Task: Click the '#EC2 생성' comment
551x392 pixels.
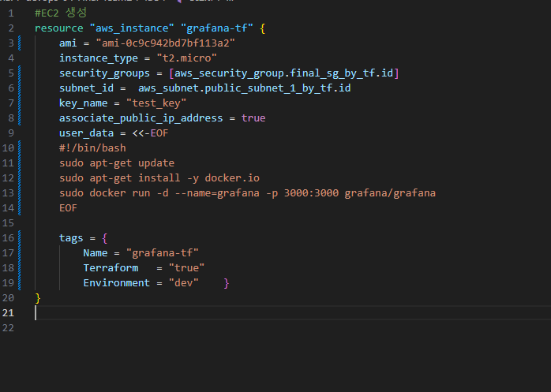Action: pyautogui.click(x=61, y=13)
